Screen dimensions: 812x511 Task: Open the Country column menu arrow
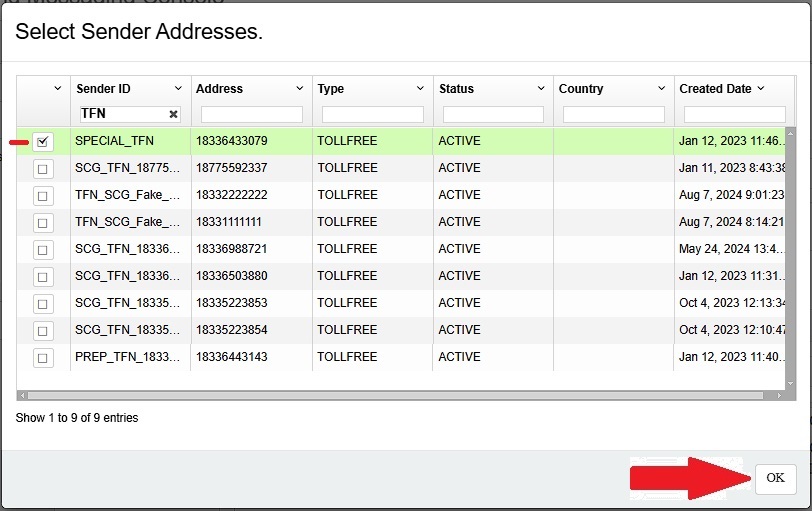661,89
